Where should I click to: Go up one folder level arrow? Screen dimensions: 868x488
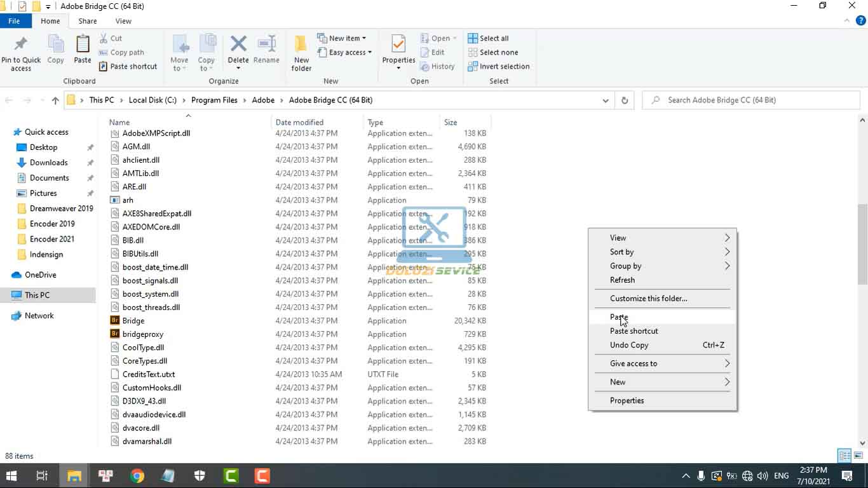pos(55,100)
